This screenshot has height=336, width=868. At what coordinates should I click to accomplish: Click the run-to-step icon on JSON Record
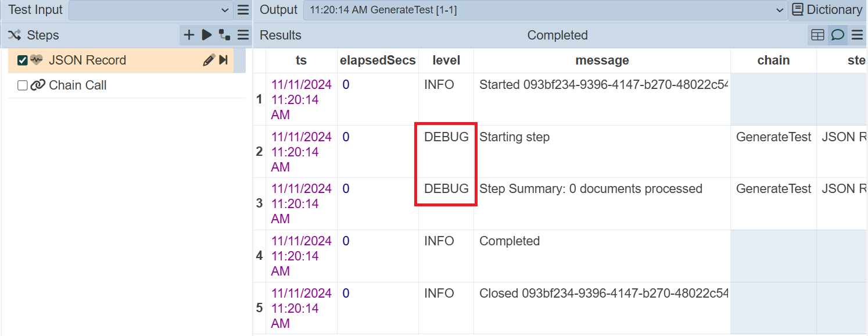point(223,60)
